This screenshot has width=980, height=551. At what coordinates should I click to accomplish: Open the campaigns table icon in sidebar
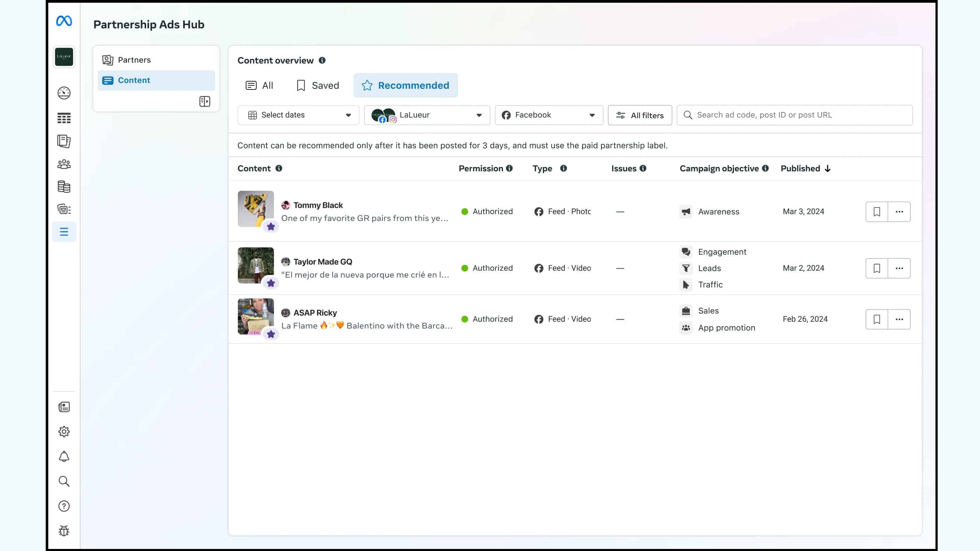tap(64, 118)
